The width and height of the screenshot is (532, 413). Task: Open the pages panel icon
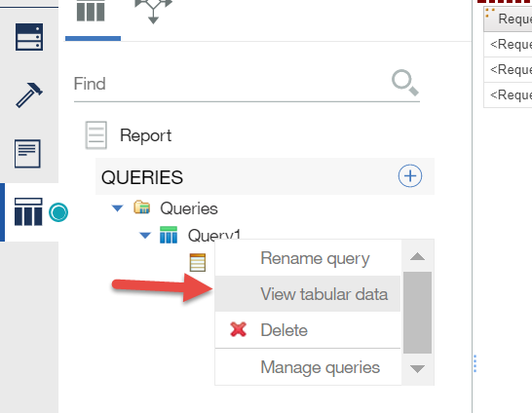tap(27, 154)
